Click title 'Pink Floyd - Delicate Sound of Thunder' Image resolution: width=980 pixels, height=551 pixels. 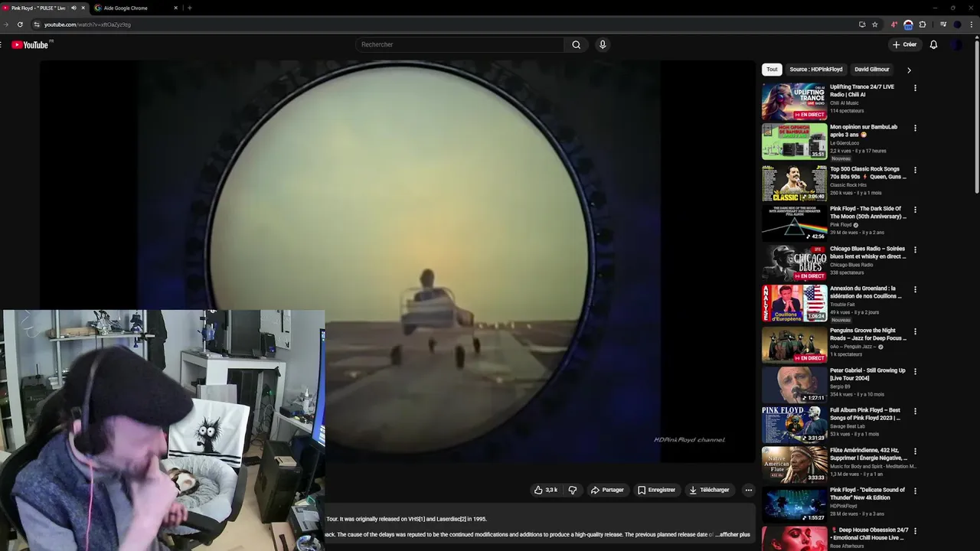(x=867, y=494)
